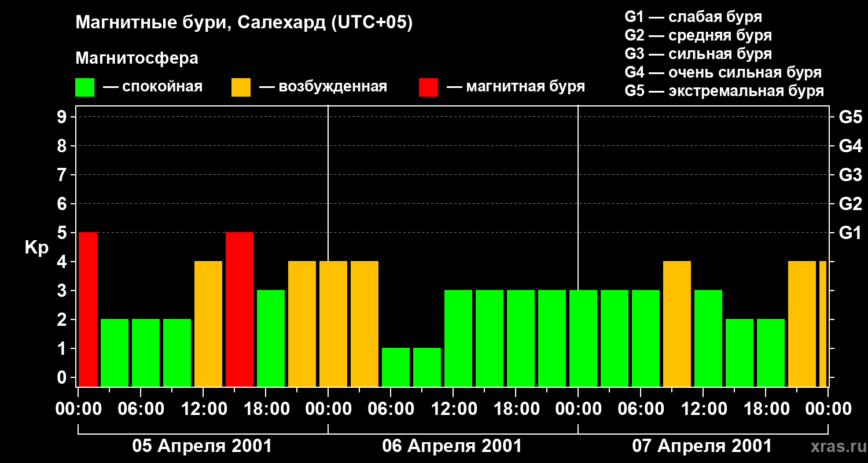This screenshot has width=868, height=463.
Task: Click the '— спокойная' legend label
Action: coord(153,87)
